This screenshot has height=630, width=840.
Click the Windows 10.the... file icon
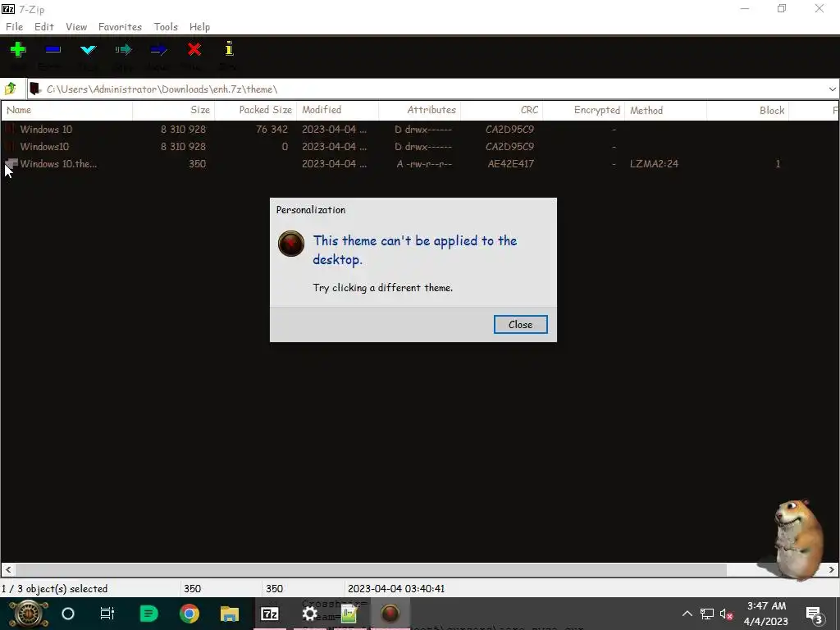tap(11, 163)
